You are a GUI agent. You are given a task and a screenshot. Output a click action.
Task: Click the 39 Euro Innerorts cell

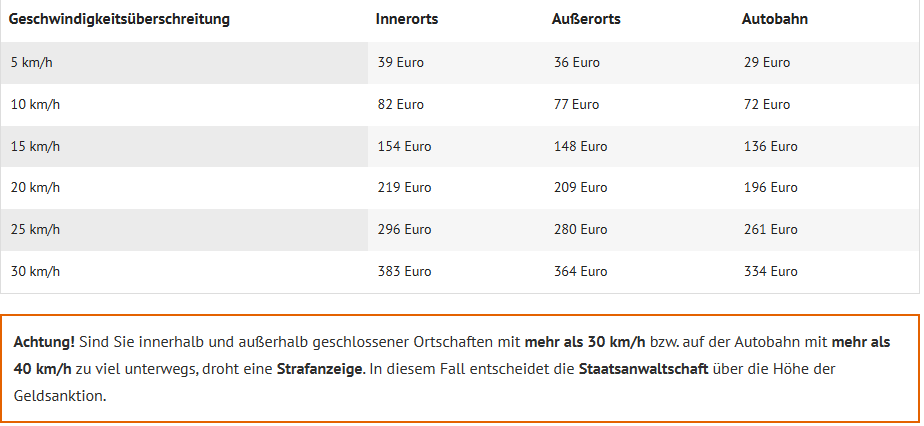401,62
